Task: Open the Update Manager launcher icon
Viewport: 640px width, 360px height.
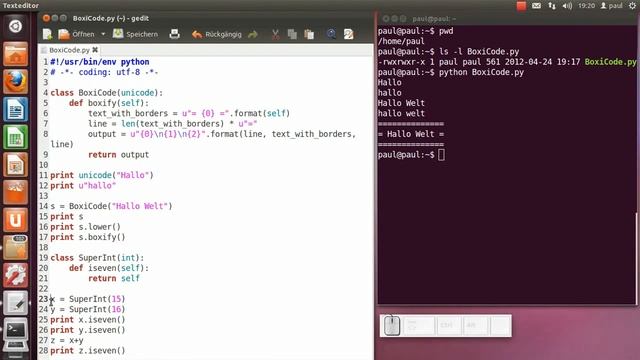Action: click(16, 248)
